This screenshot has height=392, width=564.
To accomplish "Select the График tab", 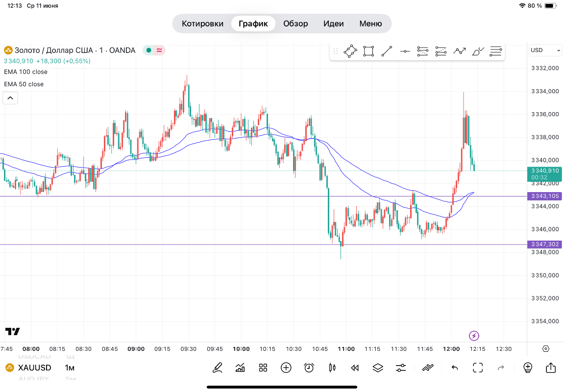I will 253,24.
